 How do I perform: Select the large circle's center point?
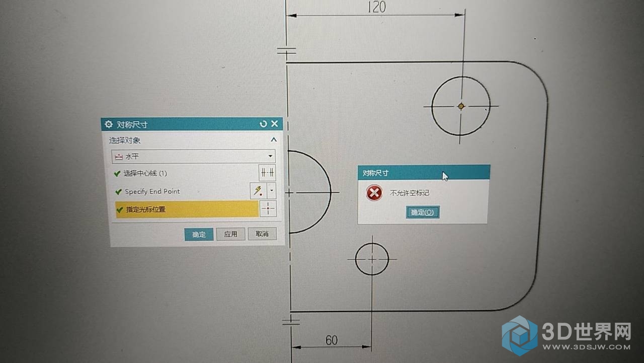point(461,106)
